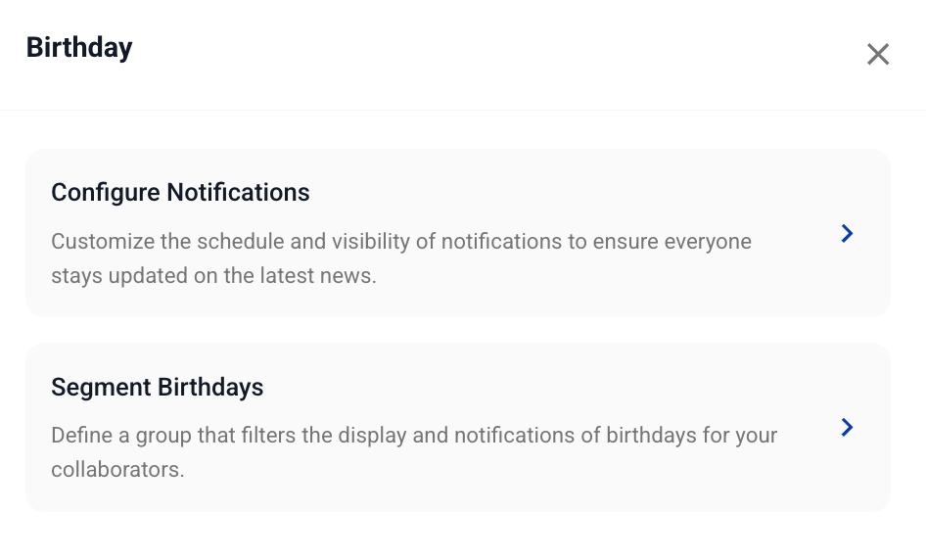Expand birthday segmentation via blue arrow

coord(848,427)
